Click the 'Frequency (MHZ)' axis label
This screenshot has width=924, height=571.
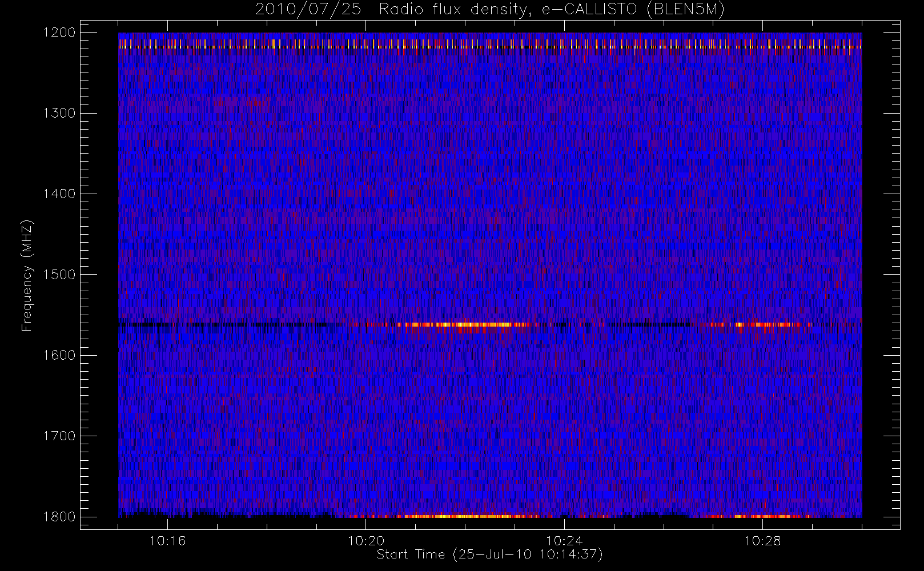26,275
